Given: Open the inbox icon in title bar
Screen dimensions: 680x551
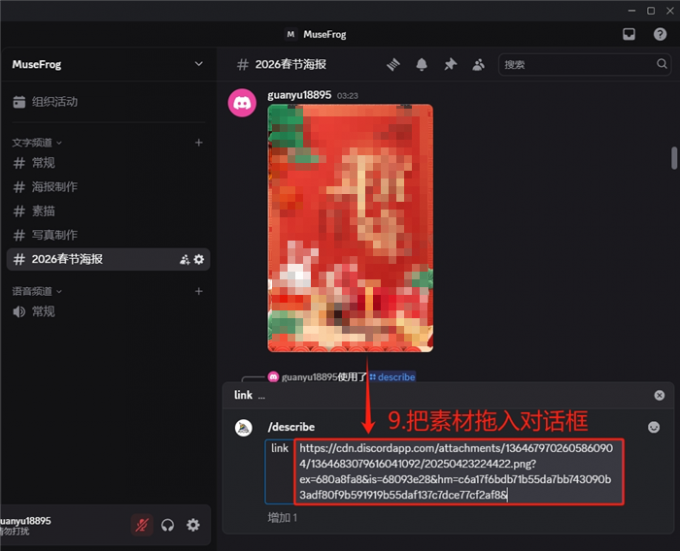Looking at the screenshot, I should click(629, 34).
